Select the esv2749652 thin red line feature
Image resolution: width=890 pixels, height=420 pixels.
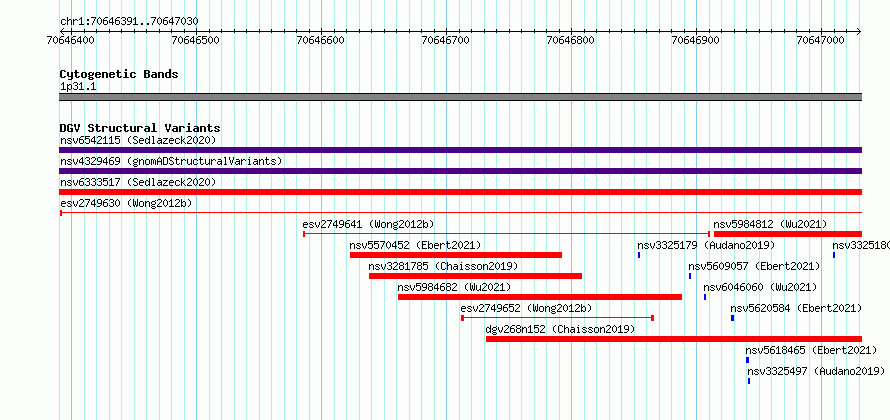click(x=557, y=318)
